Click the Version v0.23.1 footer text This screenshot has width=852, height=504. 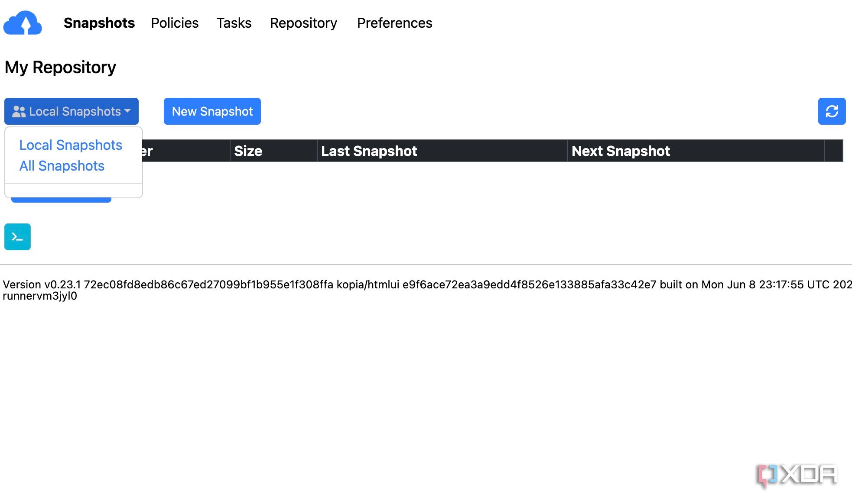[x=42, y=284]
